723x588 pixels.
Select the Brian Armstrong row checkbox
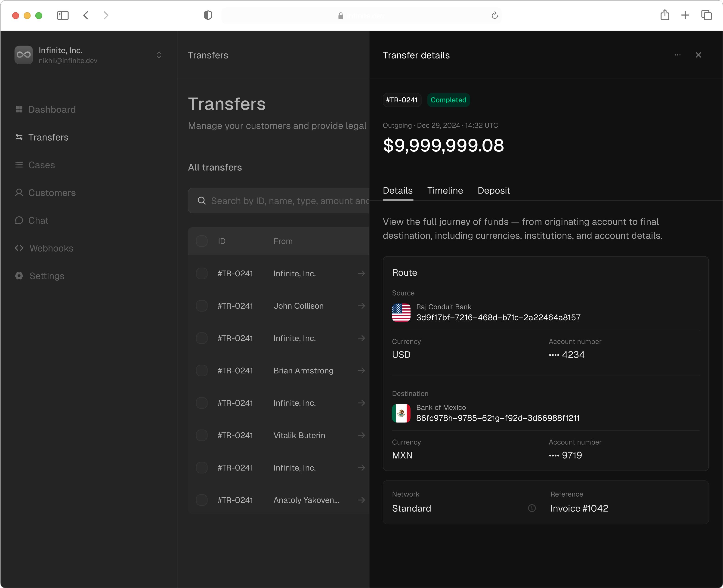pos(202,371)
